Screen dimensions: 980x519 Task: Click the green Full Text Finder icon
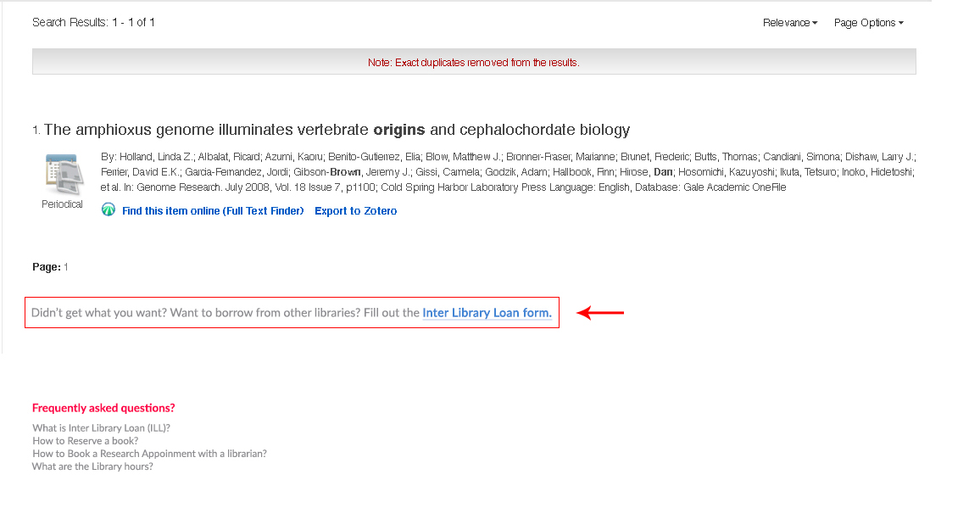tap(109, 210)
